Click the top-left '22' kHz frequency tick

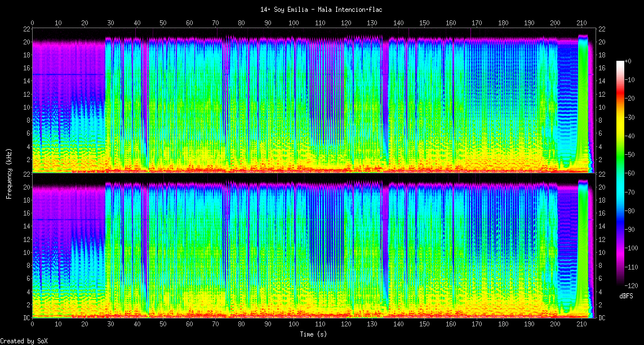pos(26,29)
